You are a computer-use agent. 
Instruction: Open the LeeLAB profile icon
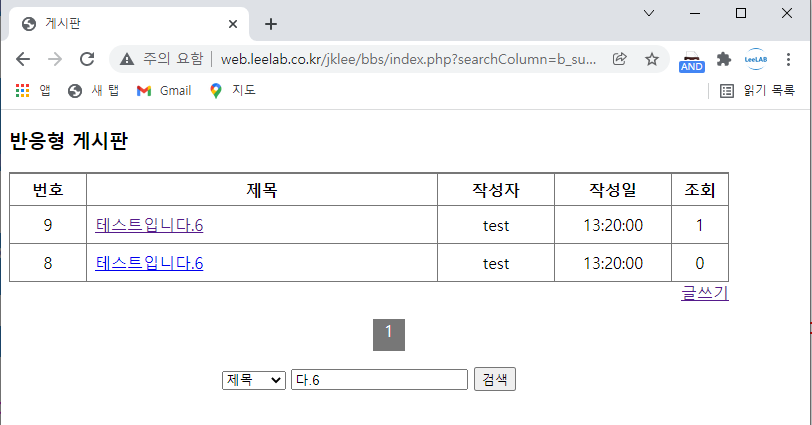click(x=756, y=59)
